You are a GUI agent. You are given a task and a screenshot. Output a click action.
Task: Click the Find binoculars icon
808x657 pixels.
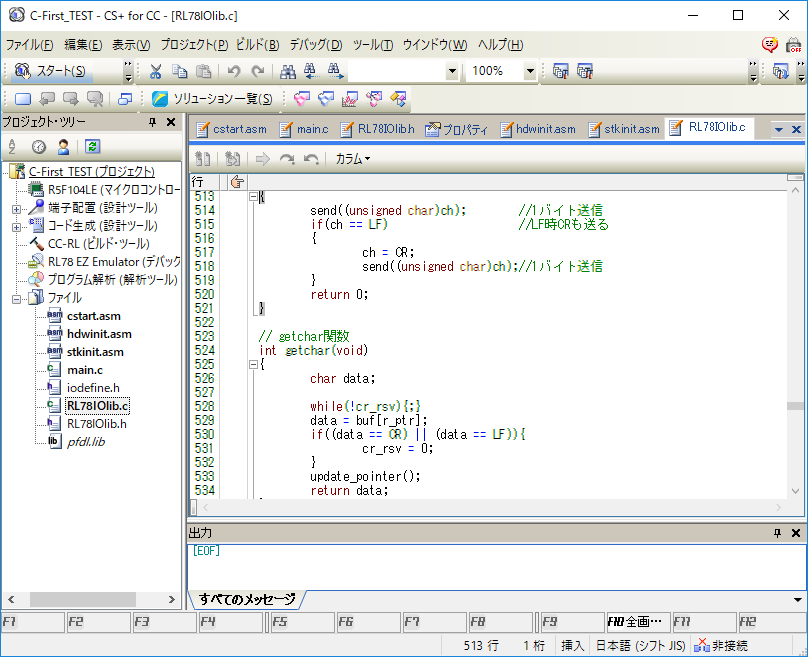pyautogui.click(x=288, y=71)
